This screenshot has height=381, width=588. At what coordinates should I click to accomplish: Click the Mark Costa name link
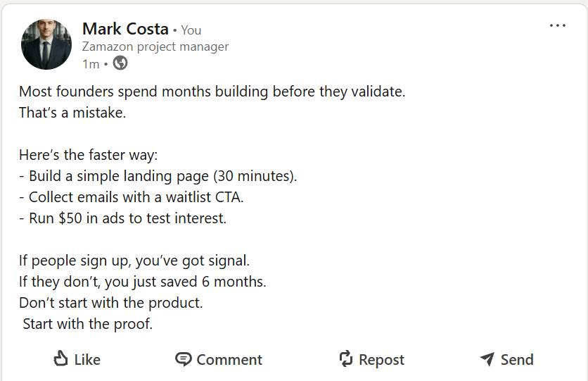click(x=125, y=29)
